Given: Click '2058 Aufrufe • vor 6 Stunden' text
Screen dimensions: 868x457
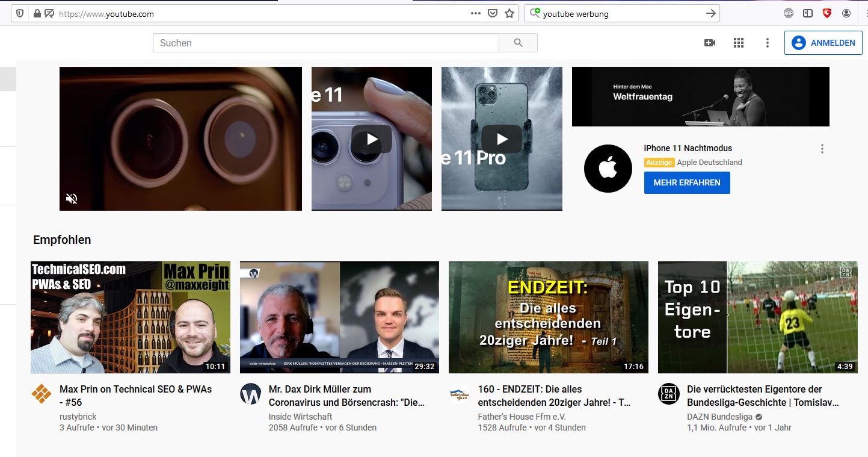Looking at the screenshot, I should point(323,427).
